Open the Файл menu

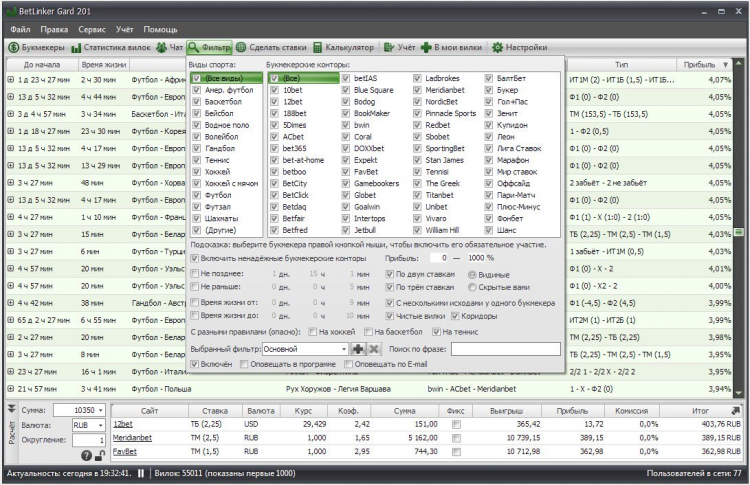20,30
